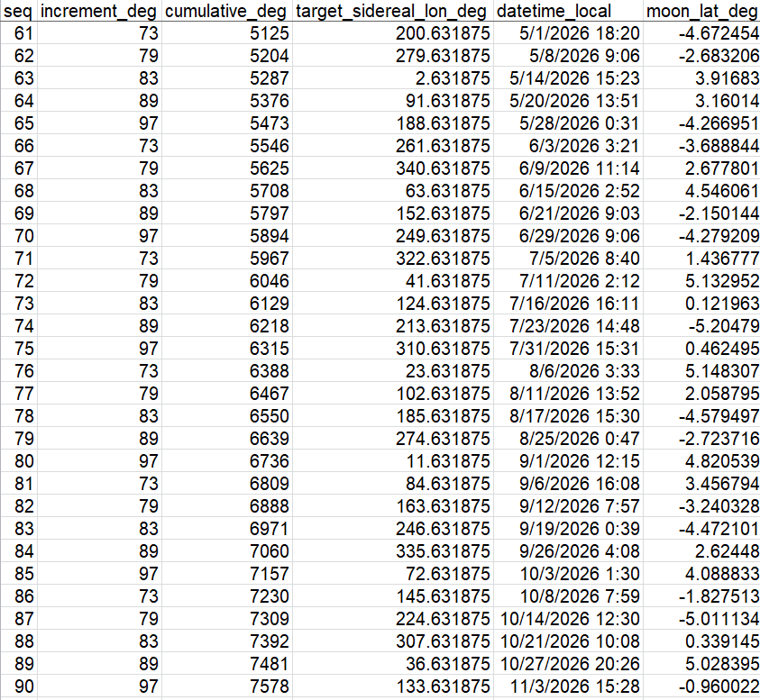Select the target_sidereal_lon_deg header cell
Image resolution: width=760 pixels, height=700 pixels.
392,11
